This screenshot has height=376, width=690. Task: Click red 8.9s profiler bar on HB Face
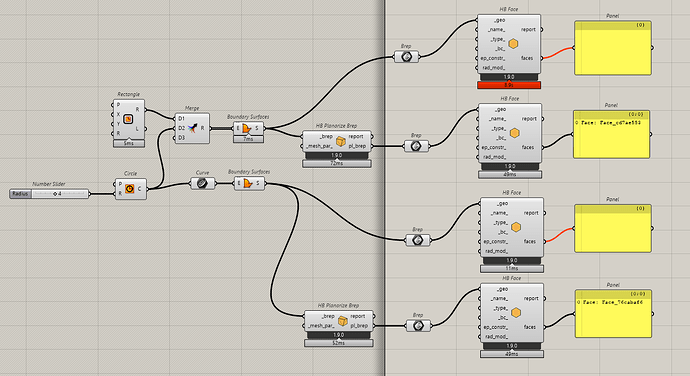pos(509,85)
